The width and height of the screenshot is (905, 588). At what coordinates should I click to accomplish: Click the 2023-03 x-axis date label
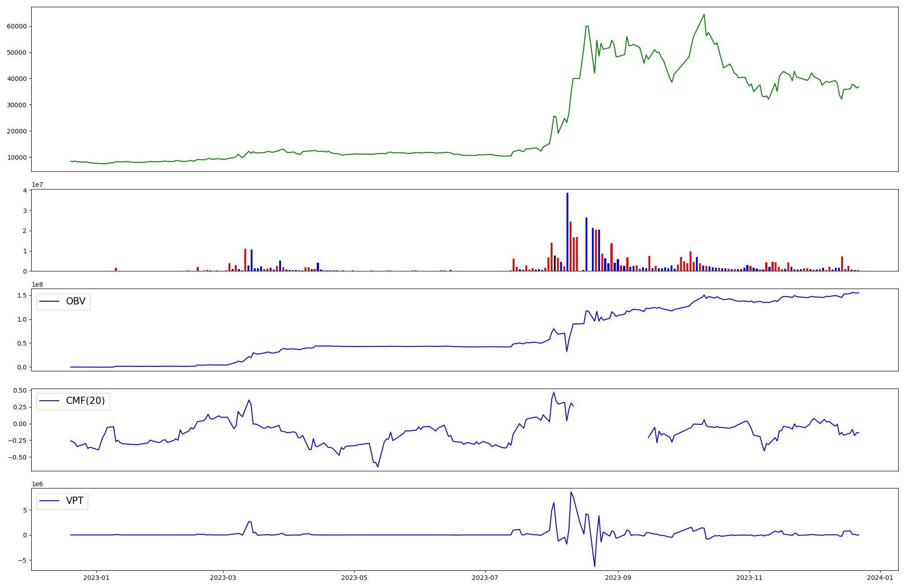tap(223, 578)
